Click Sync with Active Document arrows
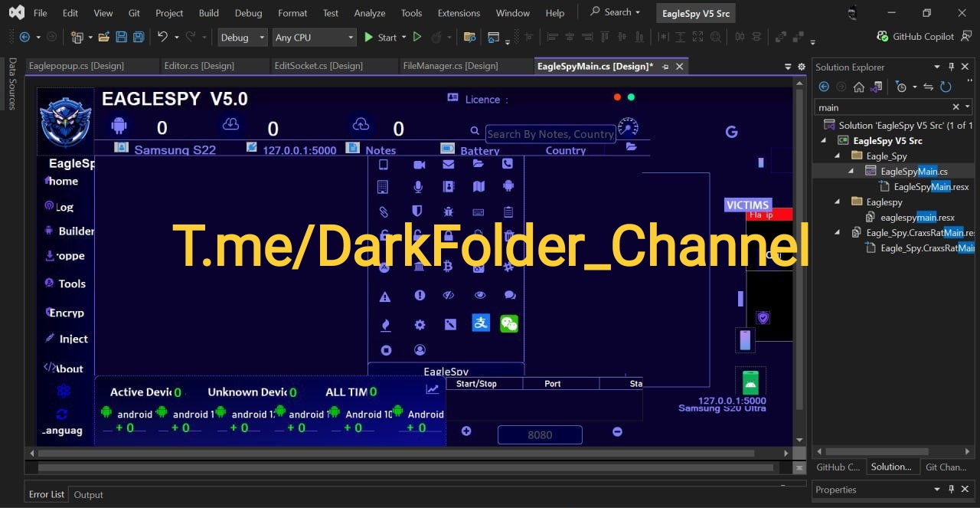The height and width of the screenshot is (508, 980). 929,87
